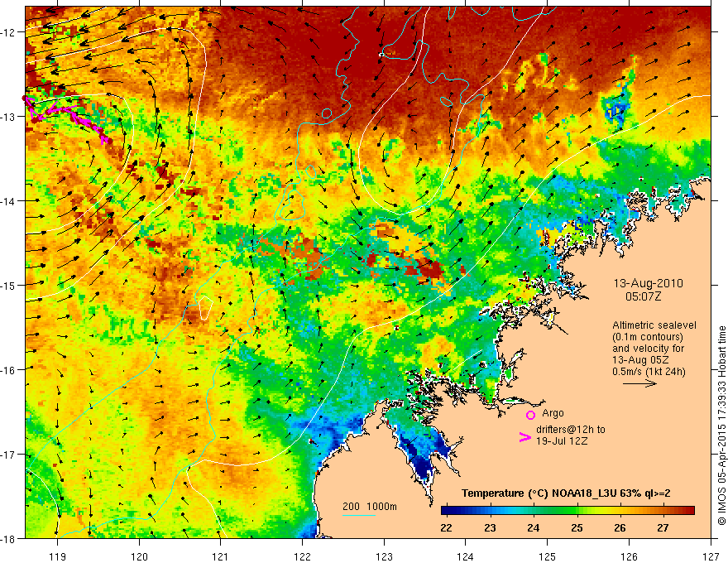
Task: Click the "Altimetric sealevel" text line
Action: click(654, 325)
